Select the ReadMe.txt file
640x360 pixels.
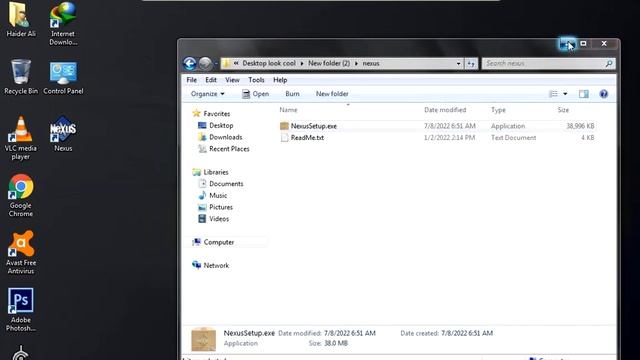tap(307, 138)
